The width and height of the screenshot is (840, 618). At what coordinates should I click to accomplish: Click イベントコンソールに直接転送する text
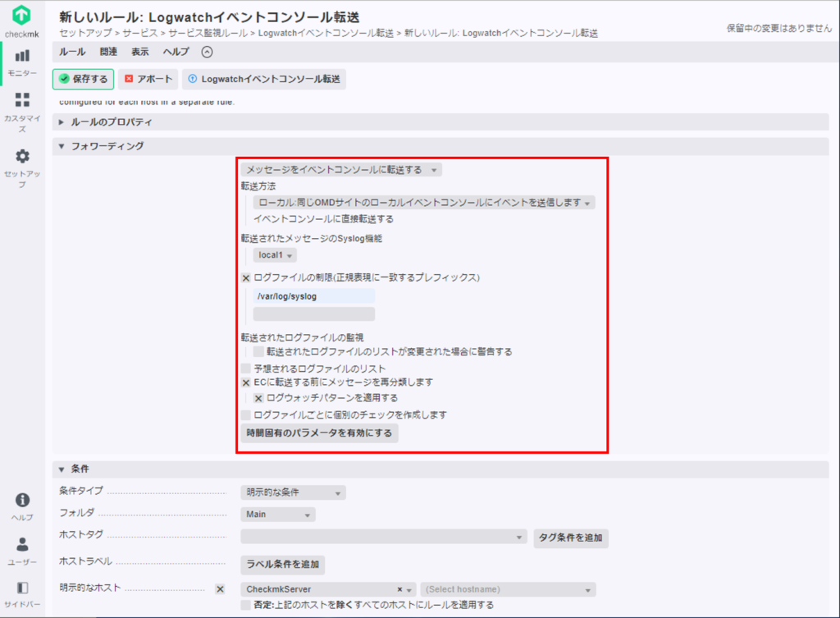point(323,219)
